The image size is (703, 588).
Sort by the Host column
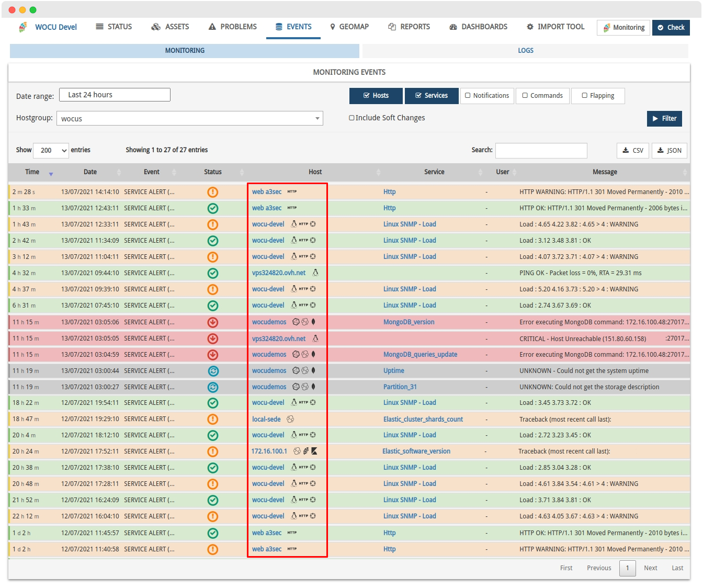coord(315,172)
